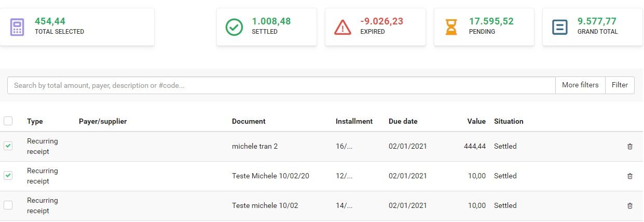Image resolution: width=644 pixels, height=222 pixels.
Task: Delete the Teste michele 10/02 row
Action: (x=630, y=206)
